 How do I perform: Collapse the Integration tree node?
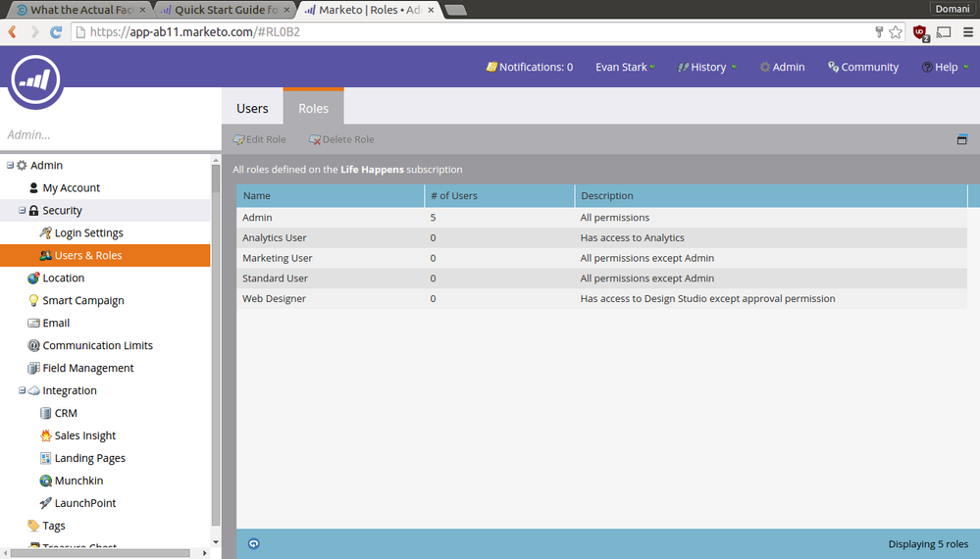[x=22, y=389]
